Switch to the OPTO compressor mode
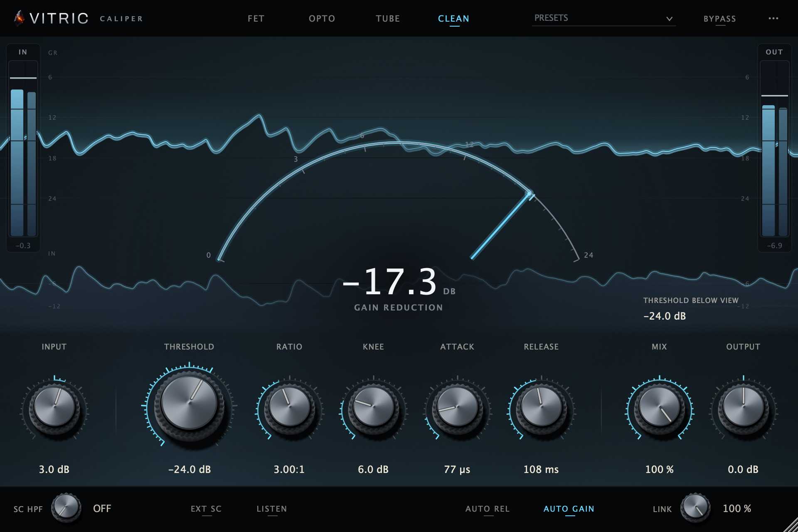This screenshot has height=532, width=798. [322, 19]
